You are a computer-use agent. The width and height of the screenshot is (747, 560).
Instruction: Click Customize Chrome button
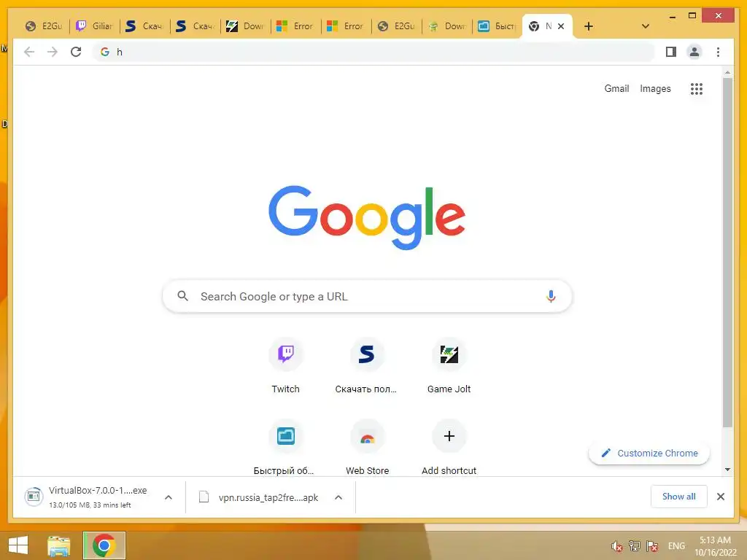(x=649, y=453)
